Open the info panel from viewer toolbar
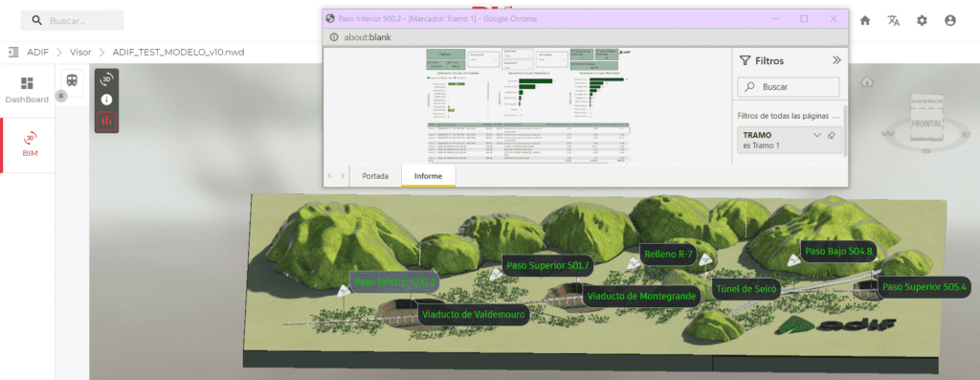Image resolution: width=980 pixels, height=380 pixels. [x=106, y=100]
